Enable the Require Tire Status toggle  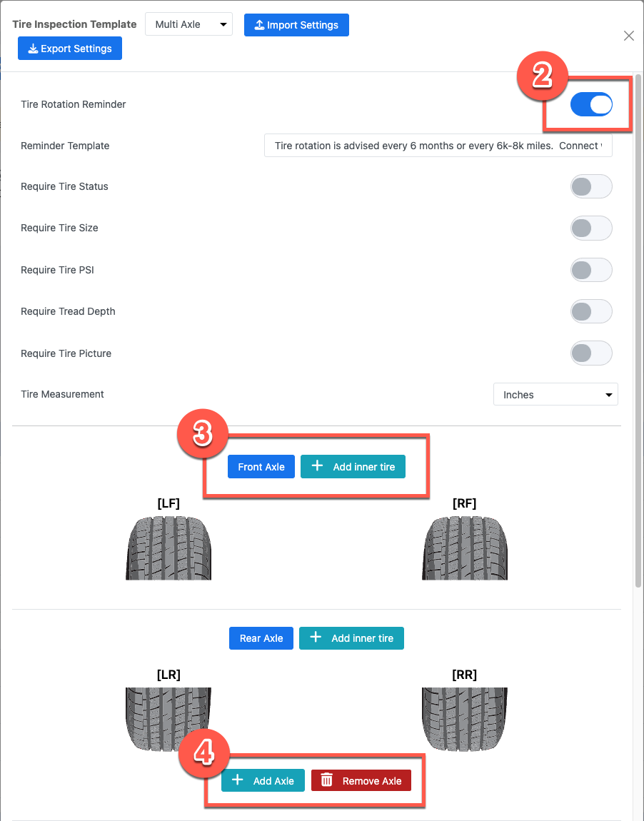pos(591,186)
